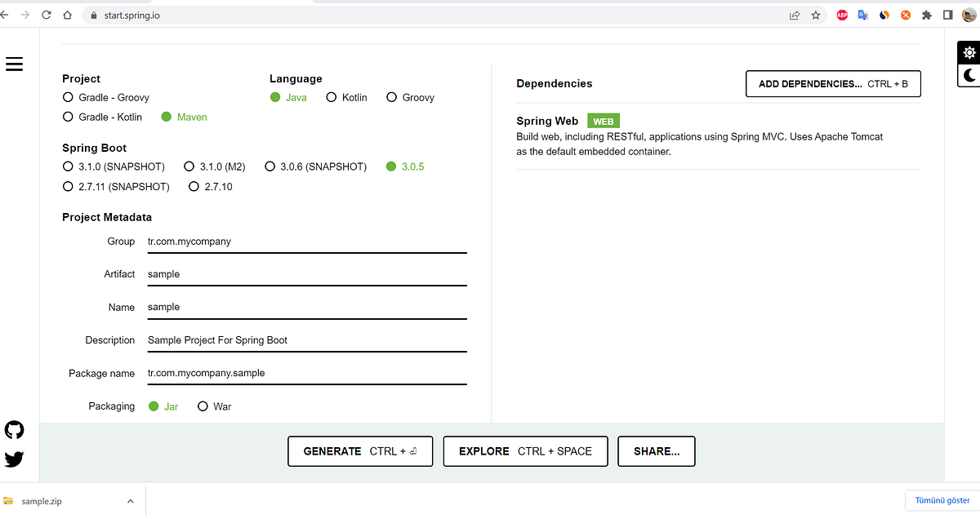980x519 pixels.
Task: Open Extensions puzzle icon
Action: 926,15
